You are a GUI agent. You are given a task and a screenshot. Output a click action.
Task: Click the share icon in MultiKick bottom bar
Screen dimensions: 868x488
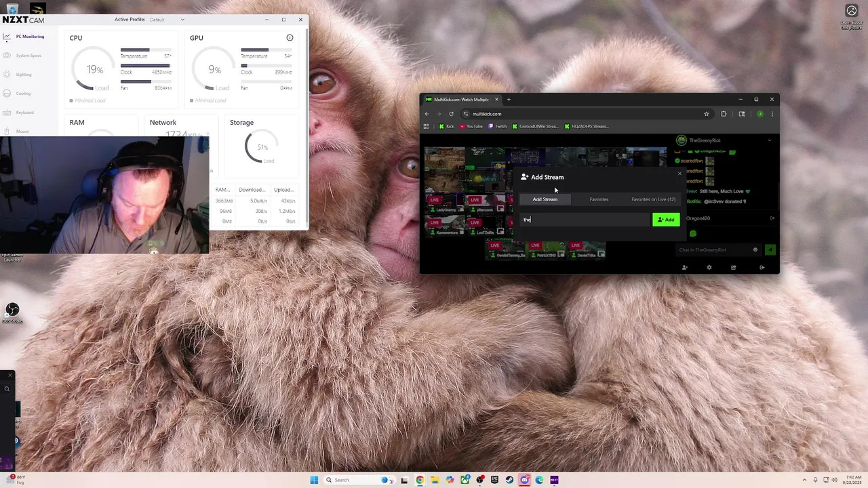point(734,268)
